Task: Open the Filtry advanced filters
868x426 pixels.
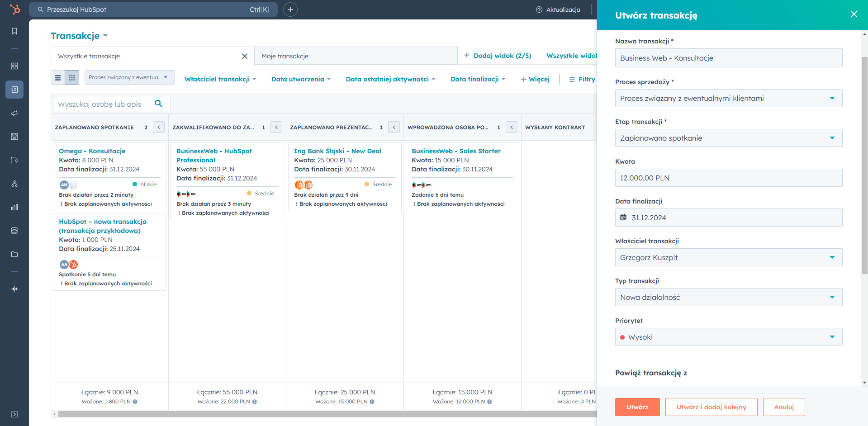Action: pos(583,79)
